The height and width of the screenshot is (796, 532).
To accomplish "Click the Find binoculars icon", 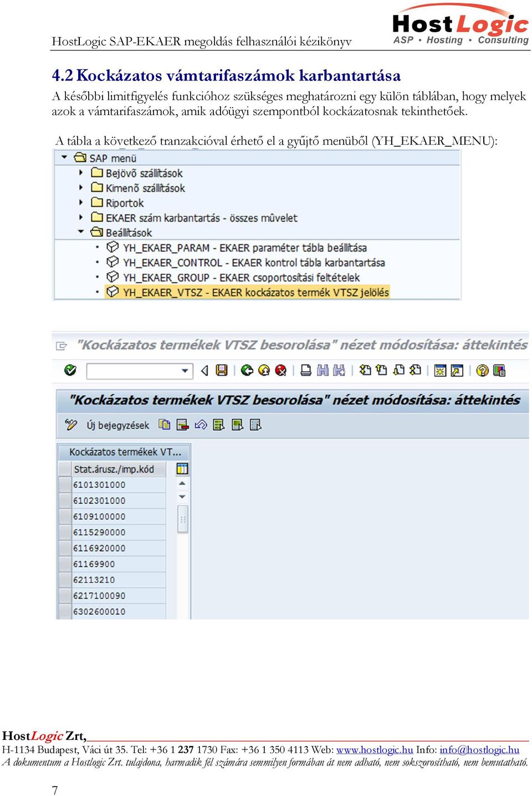I will [323, 370].
